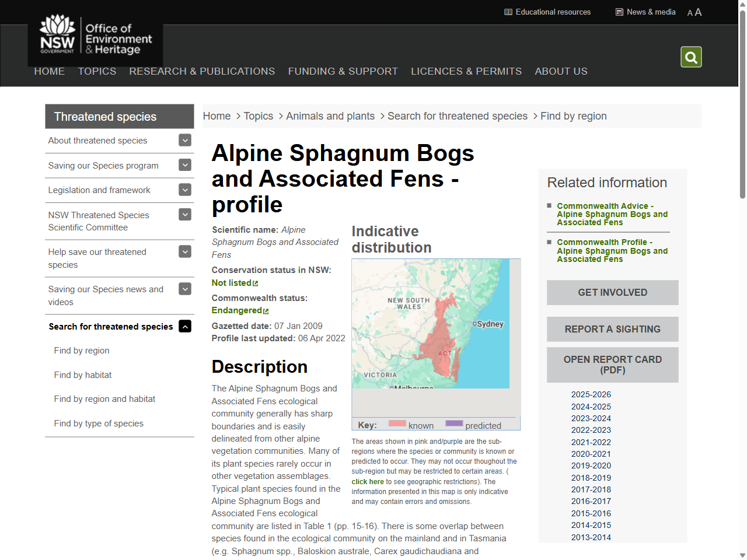
Task: Open 2024-2025 report card
Action: [x=591, y=407]
